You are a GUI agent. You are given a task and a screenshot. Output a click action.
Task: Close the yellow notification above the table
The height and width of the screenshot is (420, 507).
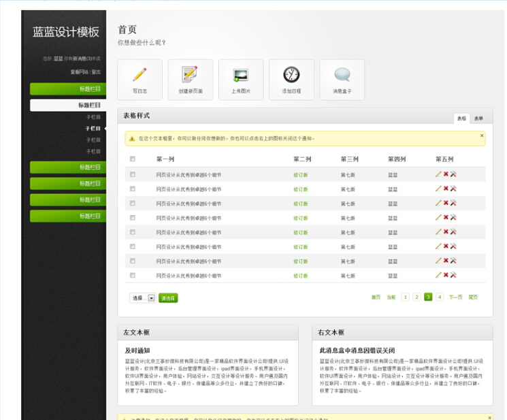click(x=482, y=135)
